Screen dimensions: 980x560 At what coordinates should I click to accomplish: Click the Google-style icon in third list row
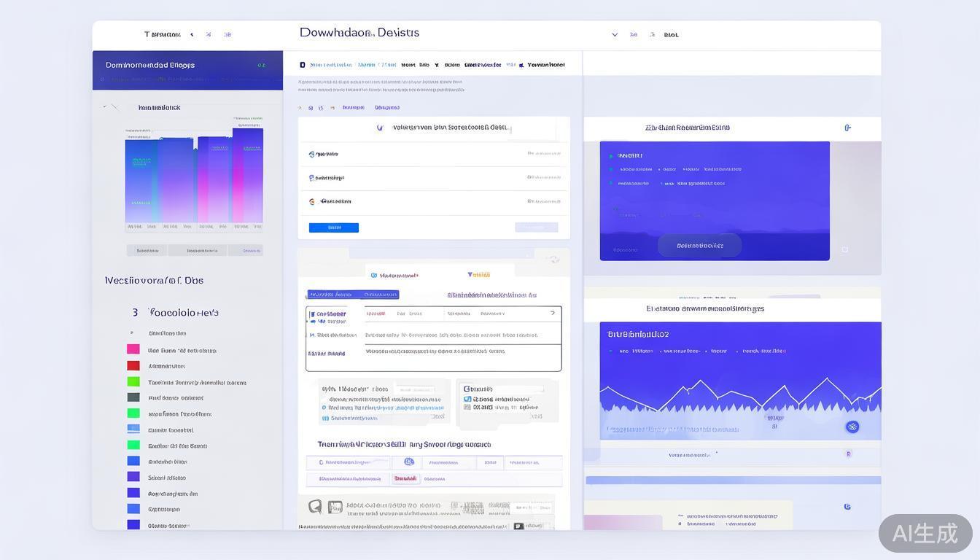(x=312, y=201)
